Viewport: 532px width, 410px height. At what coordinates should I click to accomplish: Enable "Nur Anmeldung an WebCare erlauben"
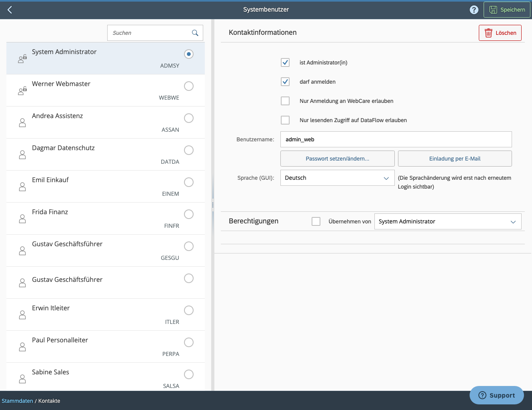[x=285, y=101]
